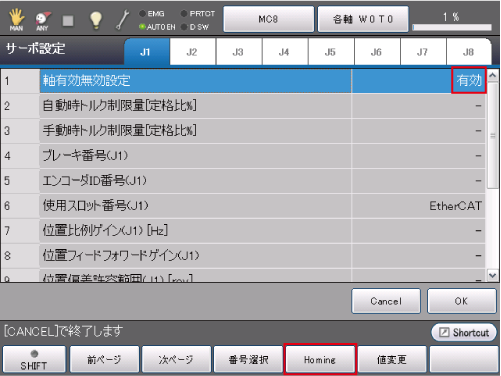
Task: Click the MAN hand mode icon
Action: [x=16, y=20]
